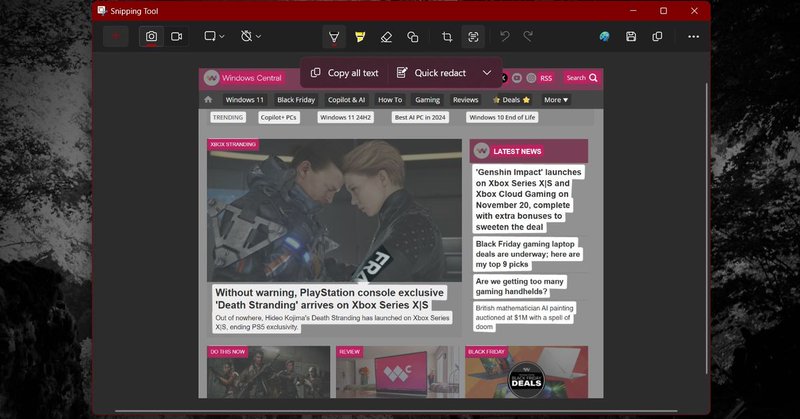Image resolution: width=800 pixels, height=419 pixels.
Task: Open the Black Friday nav item
Action: (x=296, y=100)
